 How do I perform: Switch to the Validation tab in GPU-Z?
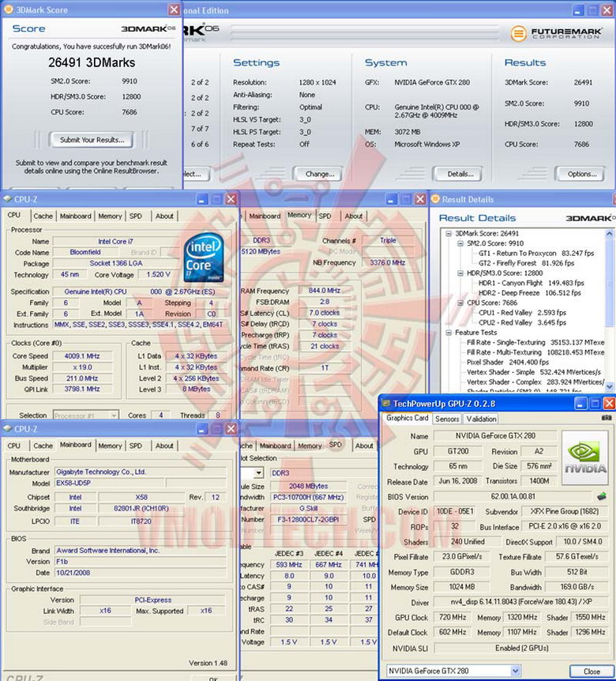(x=481, y=419)
